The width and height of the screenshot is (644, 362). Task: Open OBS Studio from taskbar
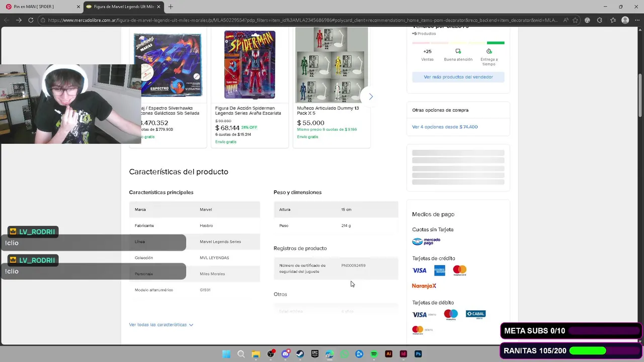(271, 354)
